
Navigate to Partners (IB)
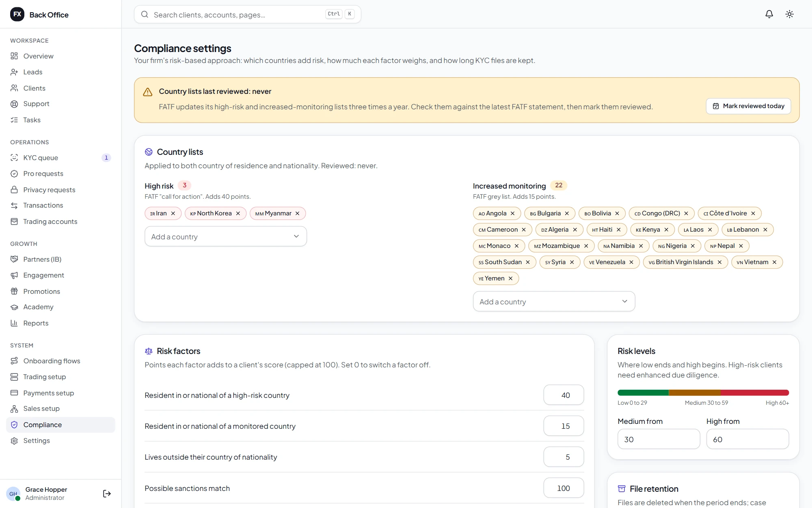point(60,259)
